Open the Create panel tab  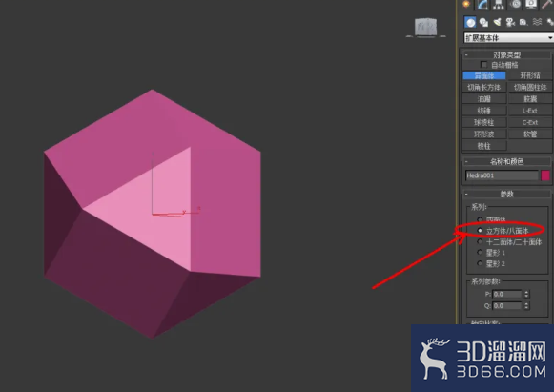click(466, 4)
